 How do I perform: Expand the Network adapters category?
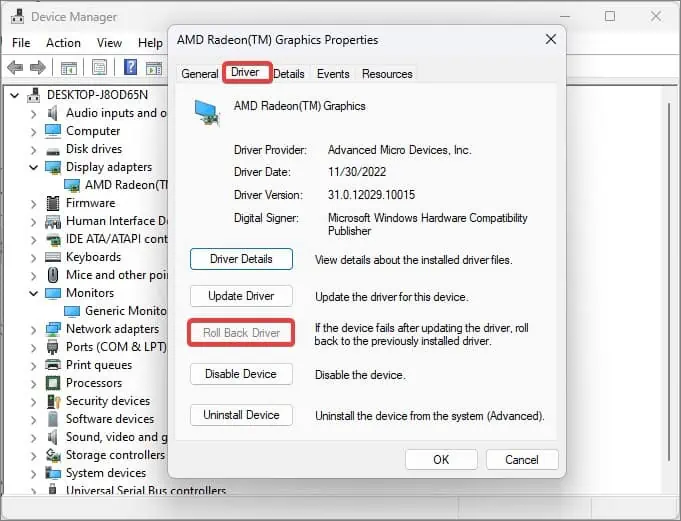point(33,330)
